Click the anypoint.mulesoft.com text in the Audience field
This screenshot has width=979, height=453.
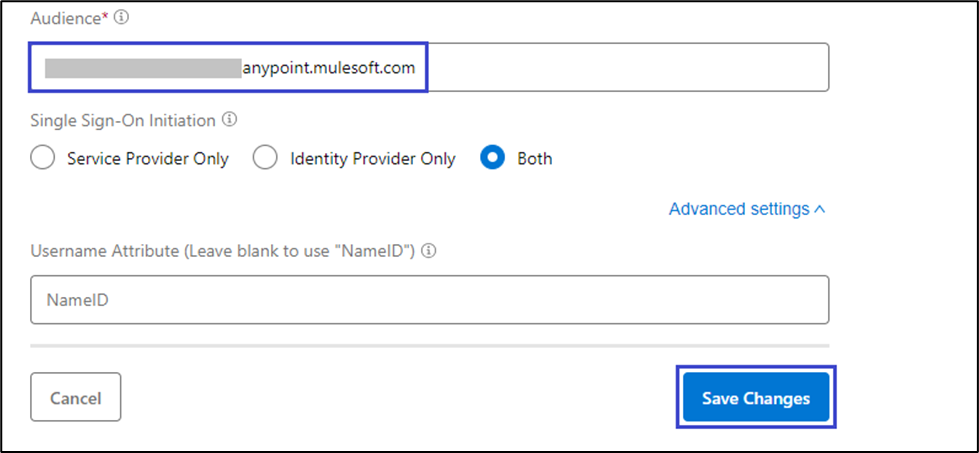click(x=329, y=68)
